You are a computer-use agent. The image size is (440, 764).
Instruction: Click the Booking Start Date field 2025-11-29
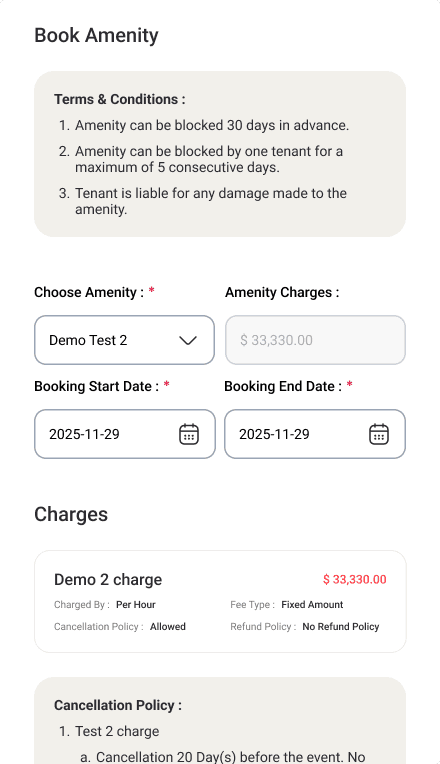tap(124, 434)
